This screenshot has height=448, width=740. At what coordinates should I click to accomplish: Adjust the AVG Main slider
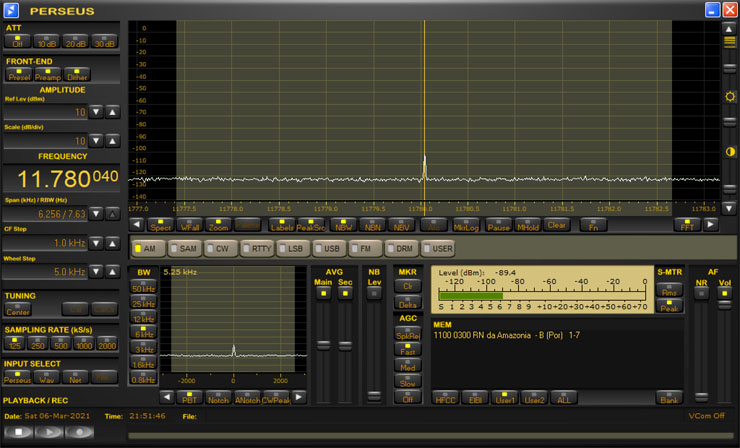323,346
